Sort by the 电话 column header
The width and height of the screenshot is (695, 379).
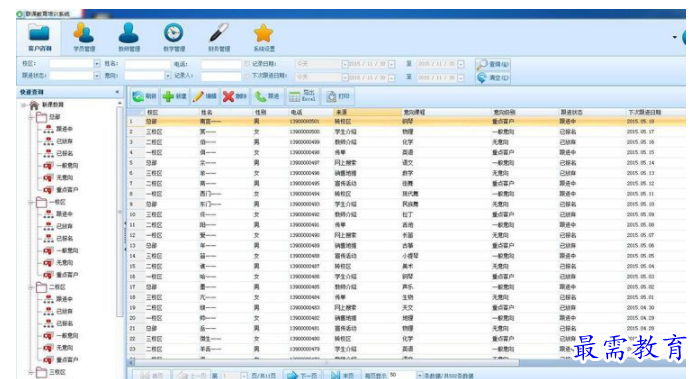(311, 113)
